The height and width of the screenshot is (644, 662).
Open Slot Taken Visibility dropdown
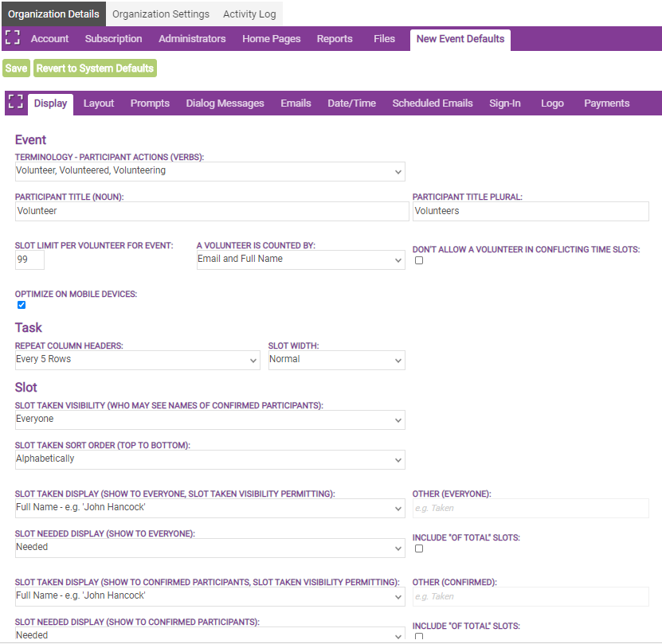tap(210, 420)
